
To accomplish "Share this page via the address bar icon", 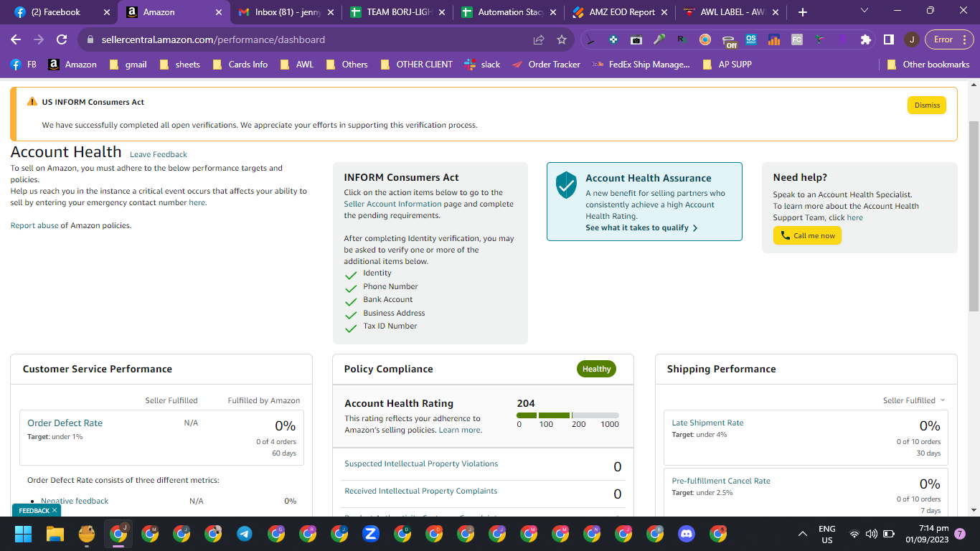I will click(x=539, y=39).
